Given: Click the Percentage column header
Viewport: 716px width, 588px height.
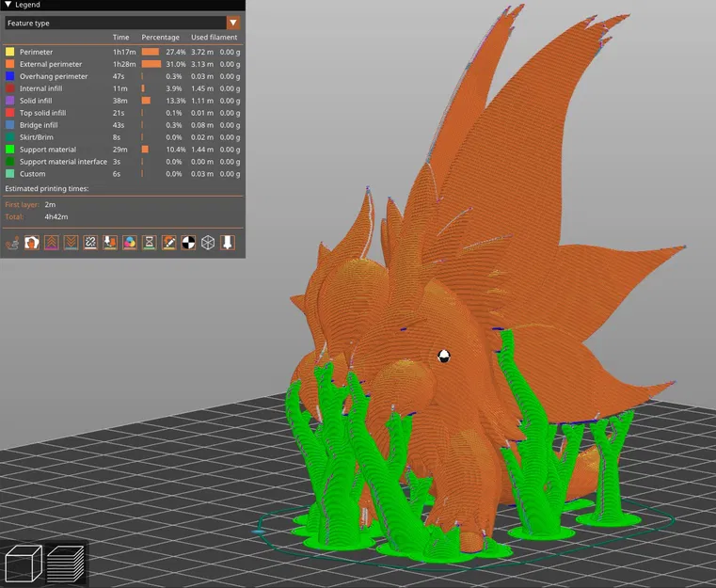Looking at the screenshot, I should (160, 38).
